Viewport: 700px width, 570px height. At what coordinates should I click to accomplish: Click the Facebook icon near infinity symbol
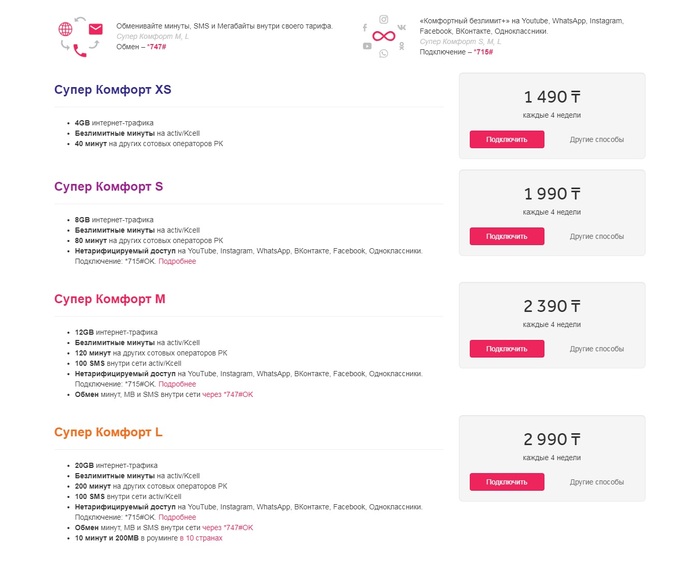364,27
